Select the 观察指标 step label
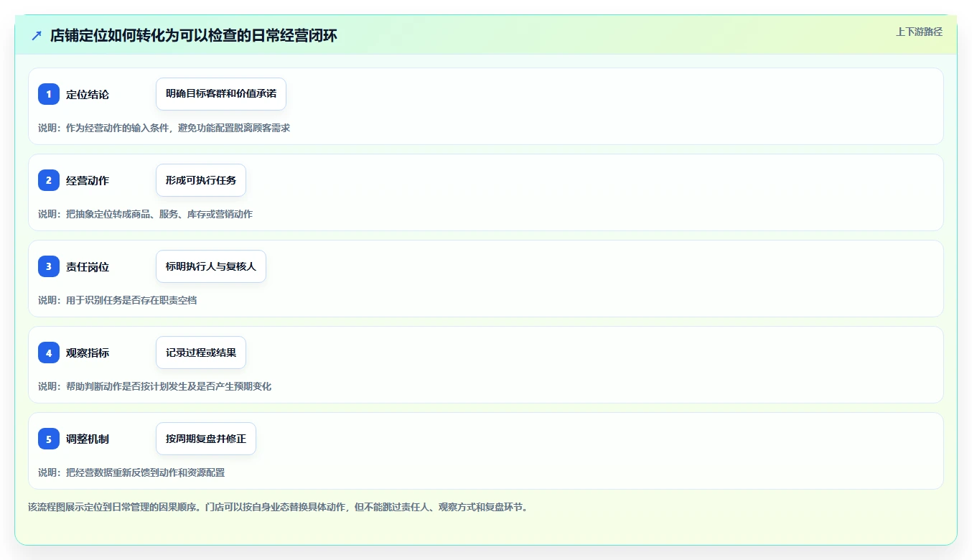This screenshot has height=560, width=972. 88,353
